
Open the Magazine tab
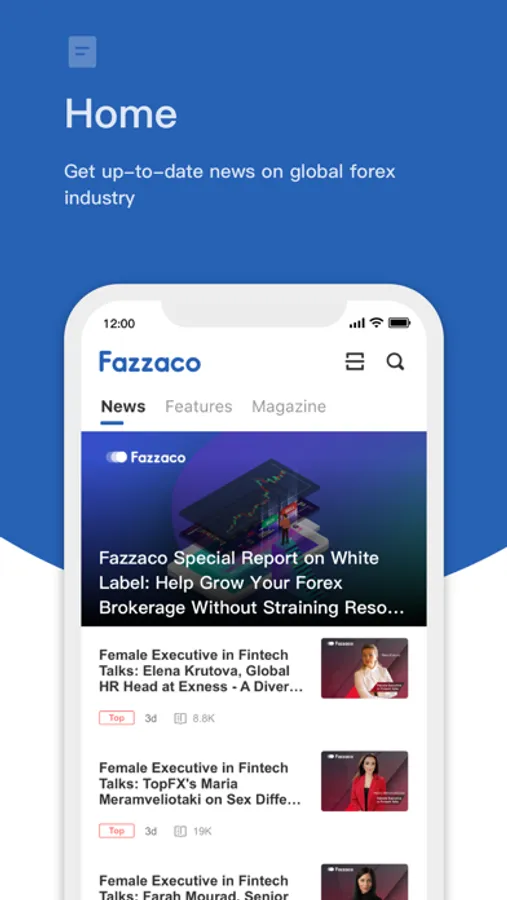point(289,406)
